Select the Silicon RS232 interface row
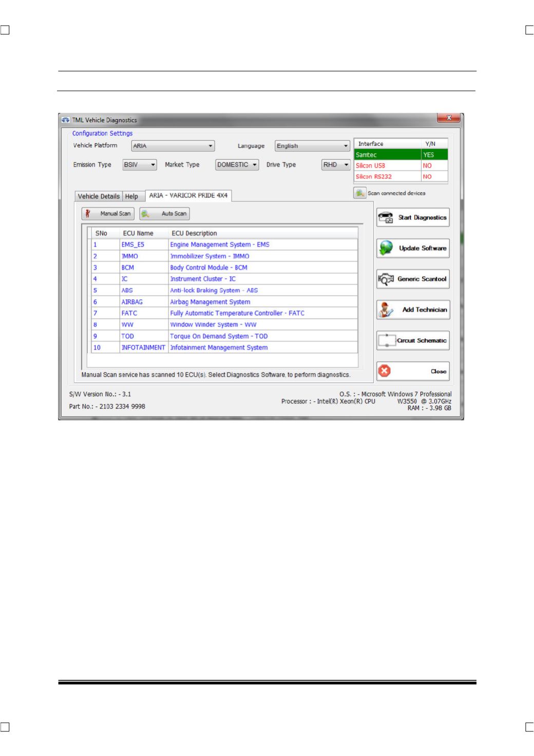 click(401, 176)
